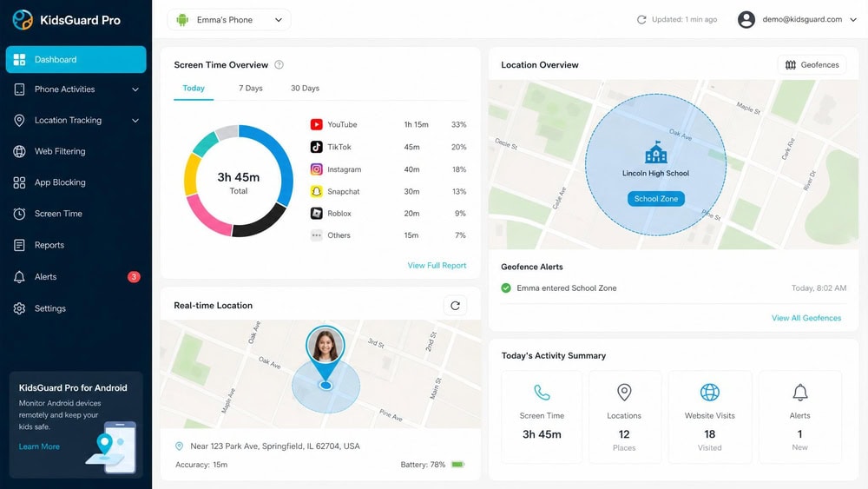Click the user avatar icon
The width and height of the screenshot is (868, 489).
coord(746,19)
